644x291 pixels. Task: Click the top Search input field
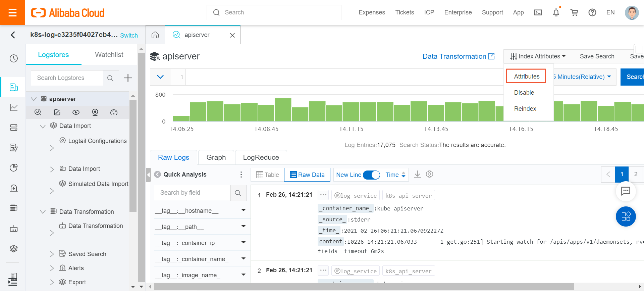[x=274, y=12]
